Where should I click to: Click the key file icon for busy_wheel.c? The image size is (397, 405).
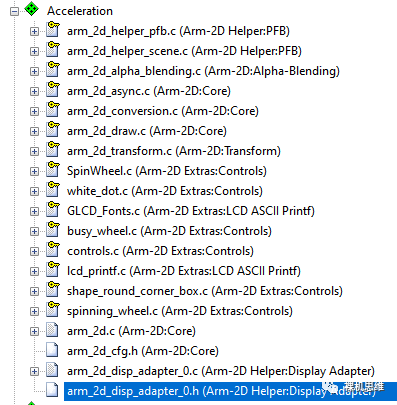coord(53,229)
